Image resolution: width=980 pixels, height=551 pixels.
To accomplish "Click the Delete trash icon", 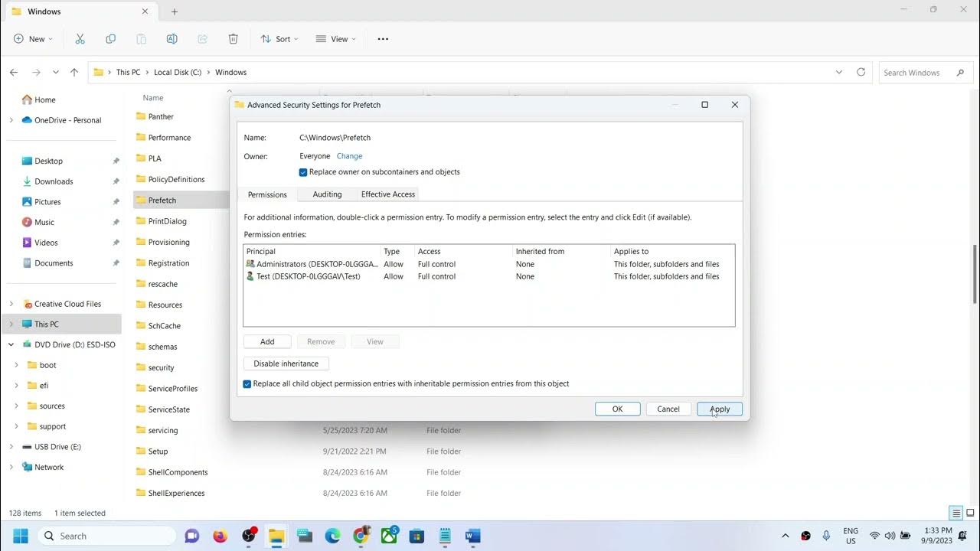I will click(233, 39).
